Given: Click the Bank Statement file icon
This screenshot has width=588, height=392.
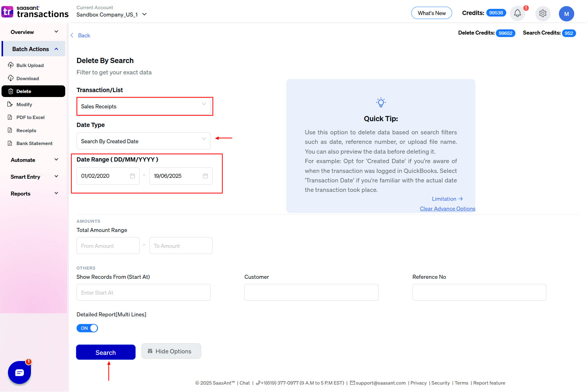Looking at the screenshot, I should (10, 143).
